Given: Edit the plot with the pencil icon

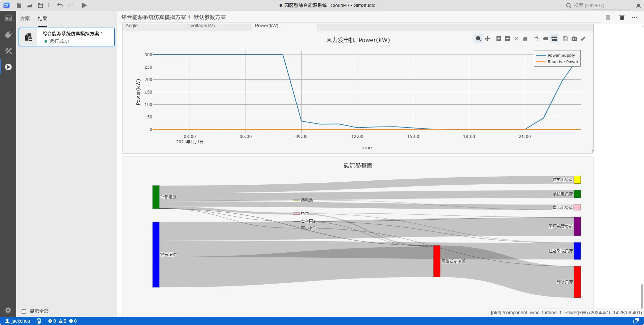Looking at the screenshot, I should [583, 39].
